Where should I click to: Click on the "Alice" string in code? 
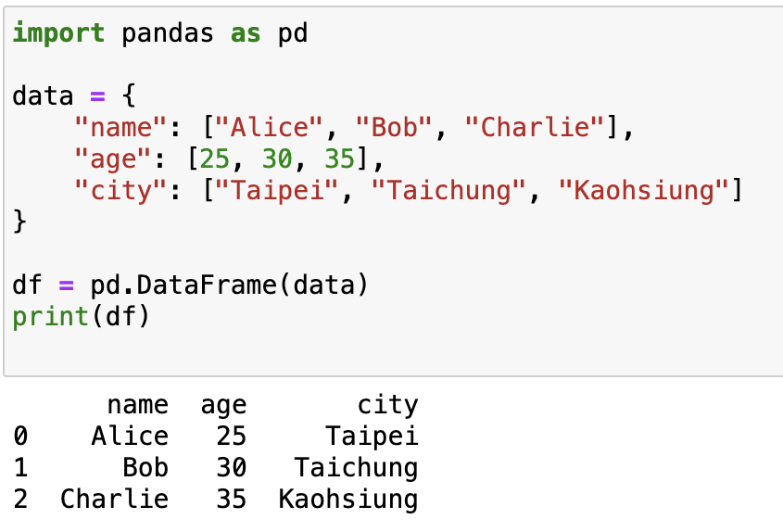[269, 127]
